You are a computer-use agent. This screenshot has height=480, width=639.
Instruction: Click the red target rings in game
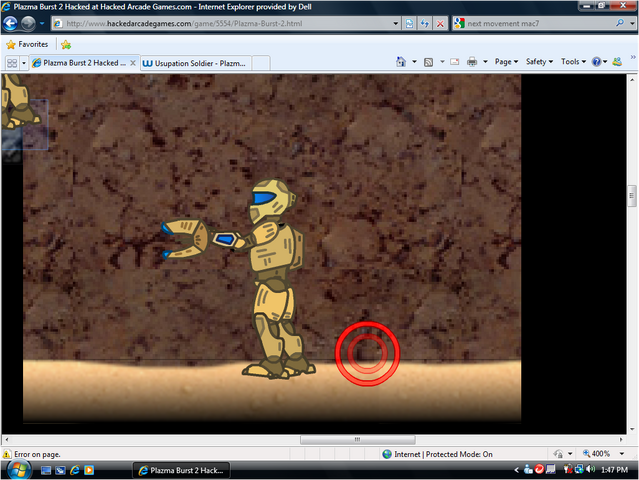click(x=367, y=354)
